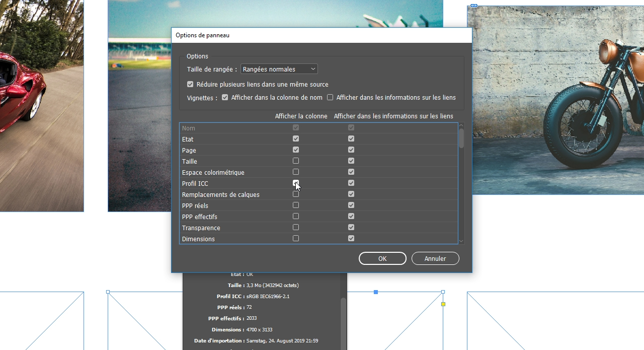Click the blue anchor square on the frame edge
Viewport: 644px width, 350px height.
[376, 292]
